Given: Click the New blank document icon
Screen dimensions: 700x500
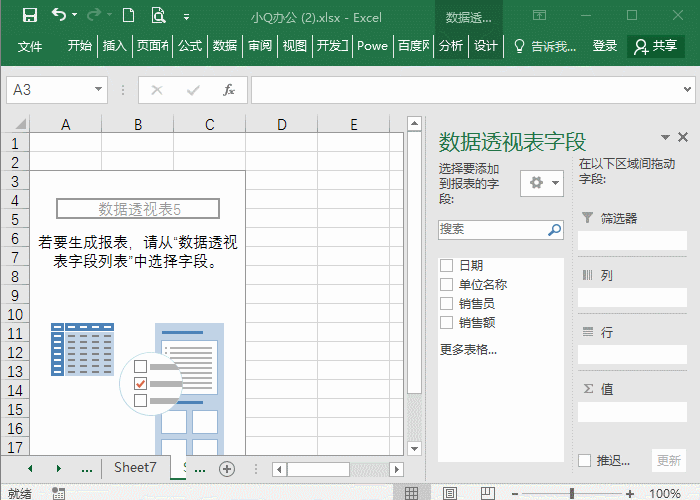Looking at the screenshot, I should click(x=129, y=15).
